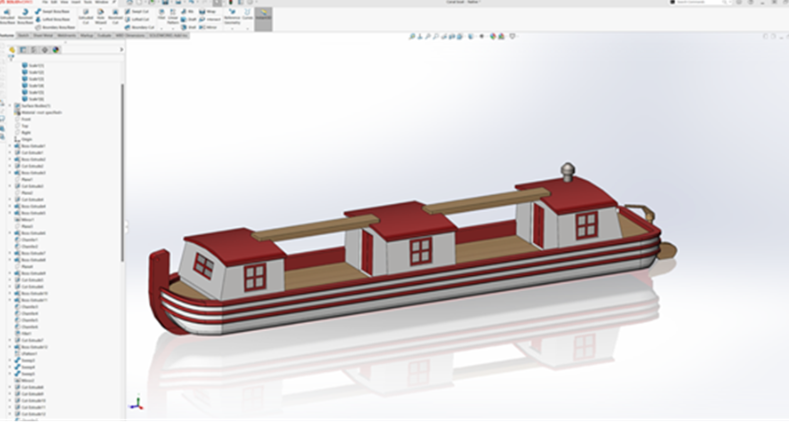789x431 pixels.
Task: Choose the Swept Boss/Base tool
Action: [x=55, y=11]
